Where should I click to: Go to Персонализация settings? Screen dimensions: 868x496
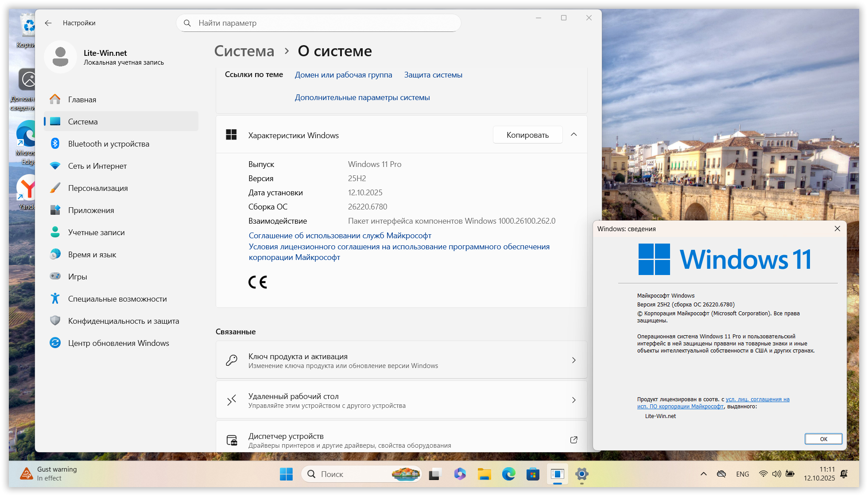pos(98,188)
